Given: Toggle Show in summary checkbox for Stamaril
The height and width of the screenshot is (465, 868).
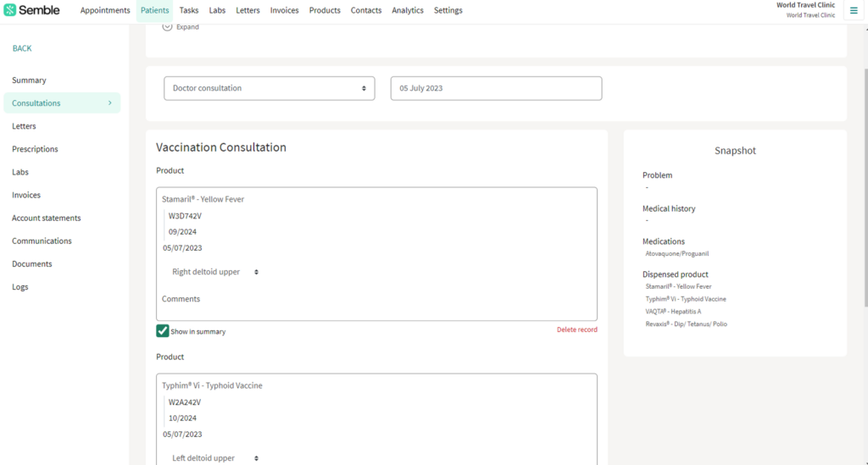Looking at the screenshot, I should [x=162, y=330].
